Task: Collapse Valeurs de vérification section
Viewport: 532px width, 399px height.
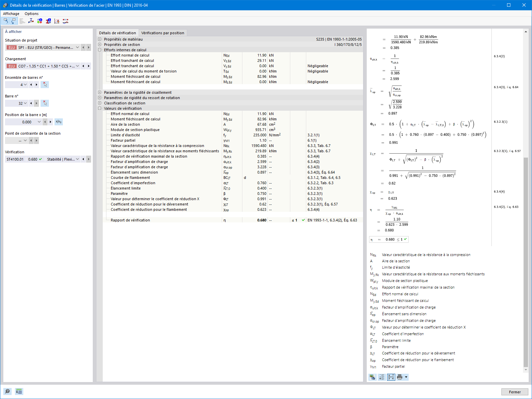Action: click(x=99, y=108)
